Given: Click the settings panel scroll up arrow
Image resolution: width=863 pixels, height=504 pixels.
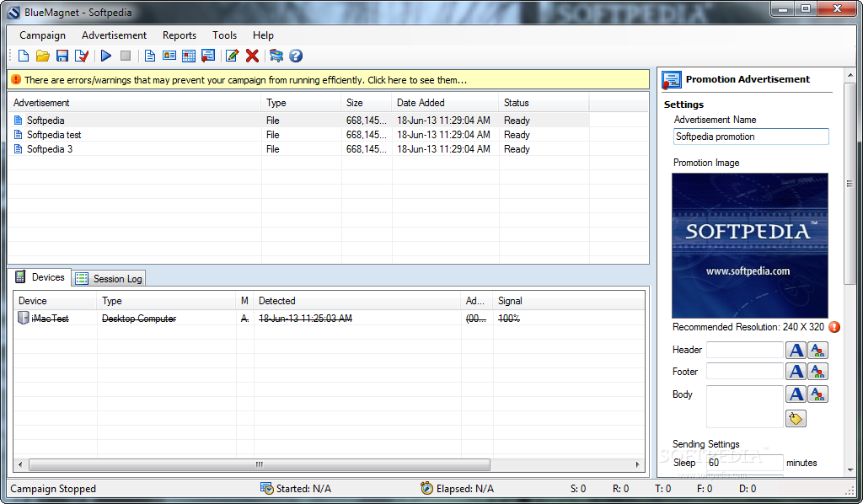Looking at the screenshot, I should click(x=851, y=74).
